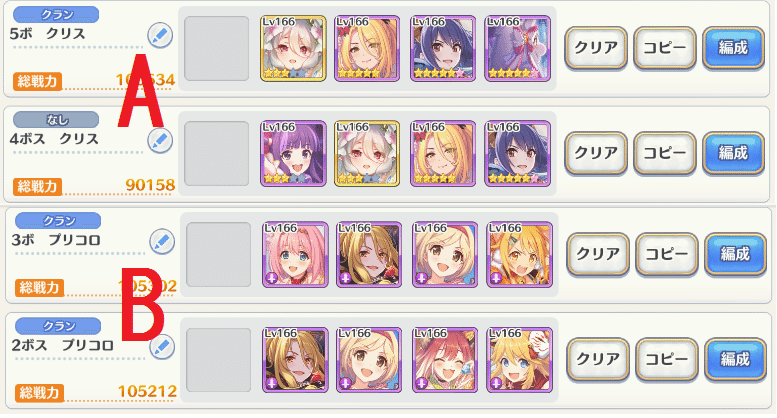Viewport: 777px width, 418px height.
Task: Tap the pink-haired character in 3ボ プリコロ row
Action: point(295,255)
